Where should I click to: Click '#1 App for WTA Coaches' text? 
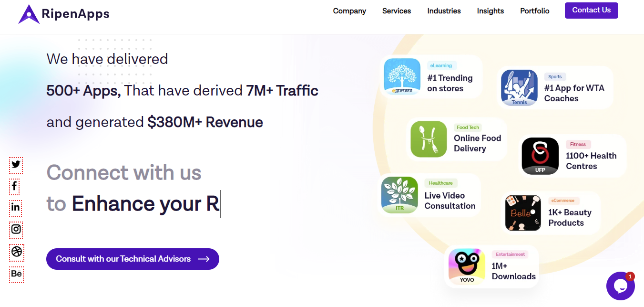(x=574, y=93)
